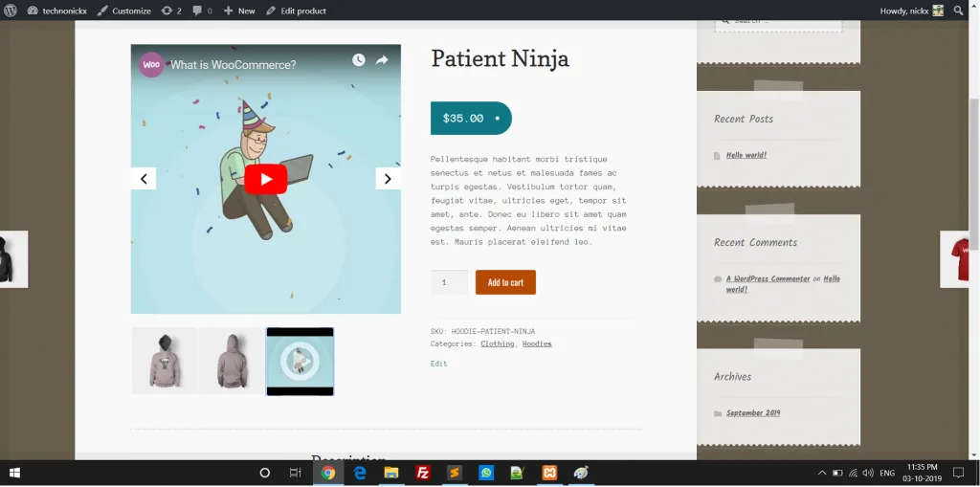Add New content from admin bar
Screen dimensions: 980x487
coord(239,11)
